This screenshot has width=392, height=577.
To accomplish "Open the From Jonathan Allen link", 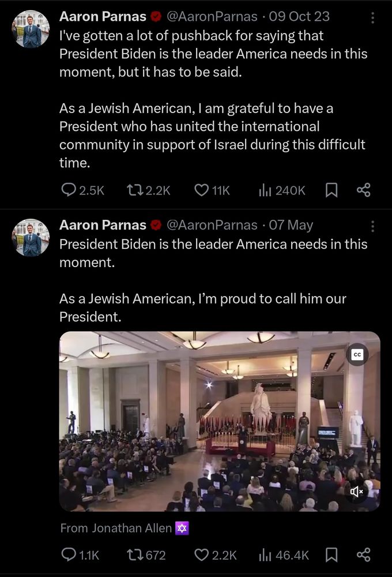I will pyautogui.click(x=125, y=528).
